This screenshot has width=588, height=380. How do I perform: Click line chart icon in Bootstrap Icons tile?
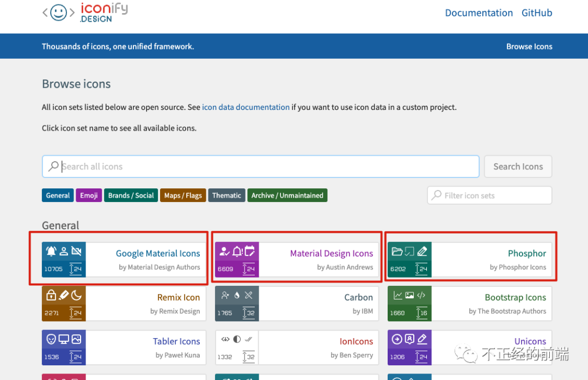coord(398,295)
